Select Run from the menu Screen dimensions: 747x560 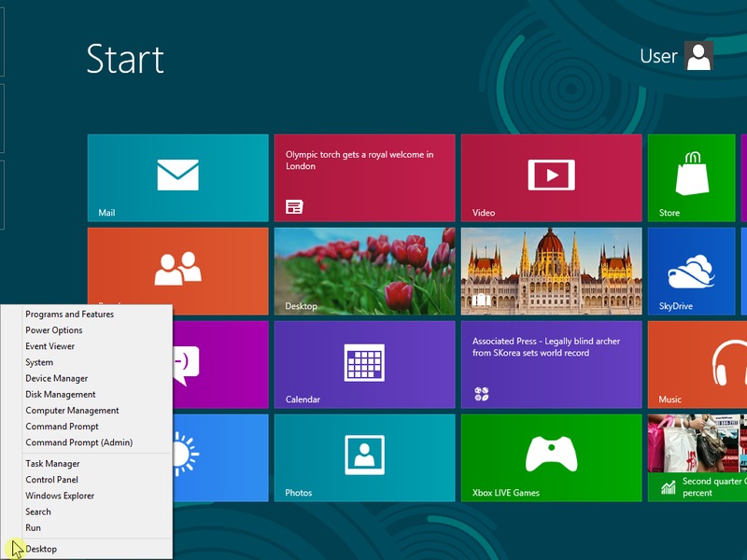pyautogui.click(x=86, y=527)
